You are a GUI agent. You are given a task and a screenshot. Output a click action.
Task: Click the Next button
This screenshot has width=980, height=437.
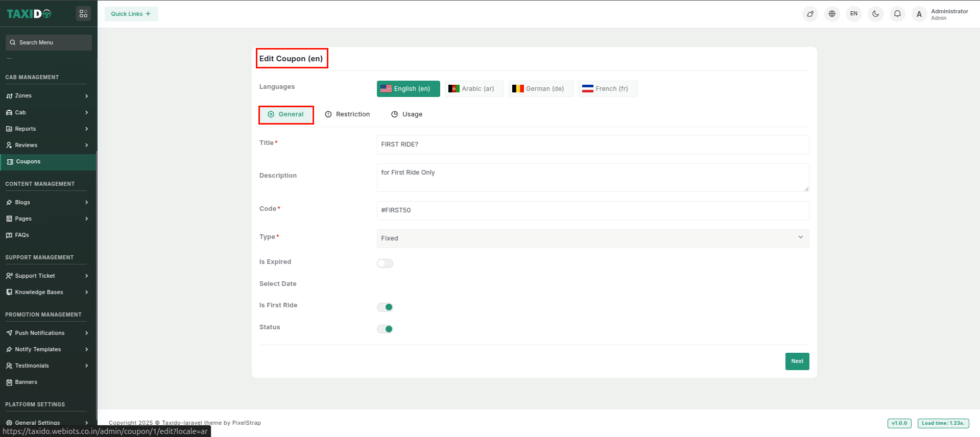pos(797,361)
